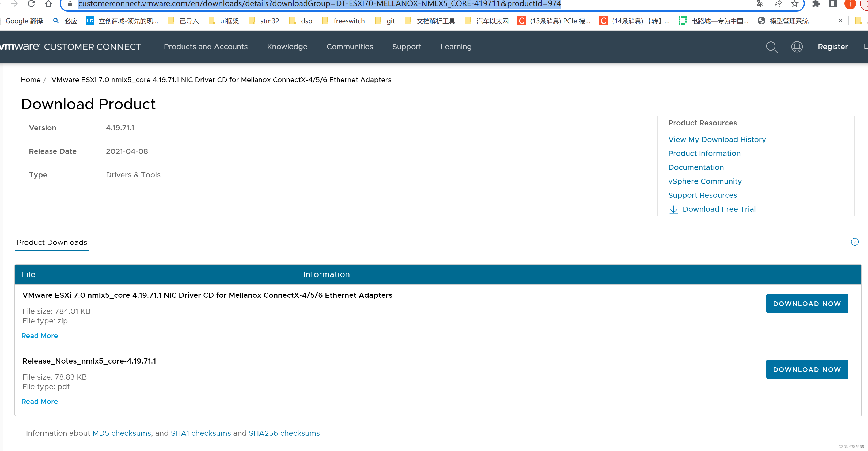Open Products and Accounts menu
Image resolution: width=868 pixels, height=451 pixels.
pyautogui.click(x=206, y=47)
